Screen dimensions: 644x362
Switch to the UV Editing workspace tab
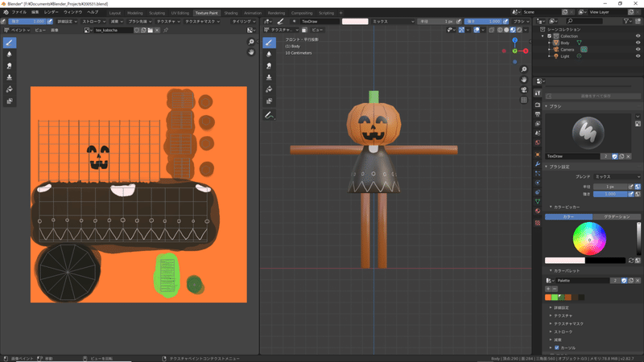(x=180, y=13)
